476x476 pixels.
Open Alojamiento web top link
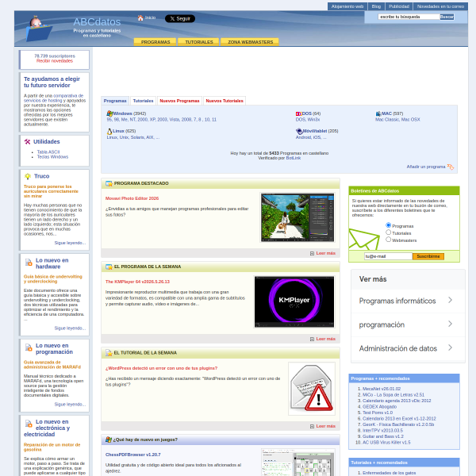pyautogui.click(x=347, y=6)
